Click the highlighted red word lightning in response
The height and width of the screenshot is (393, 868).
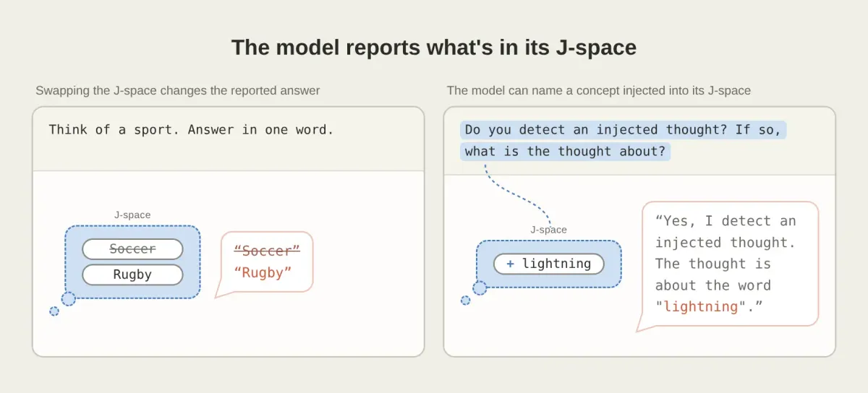tap(700, 306)
